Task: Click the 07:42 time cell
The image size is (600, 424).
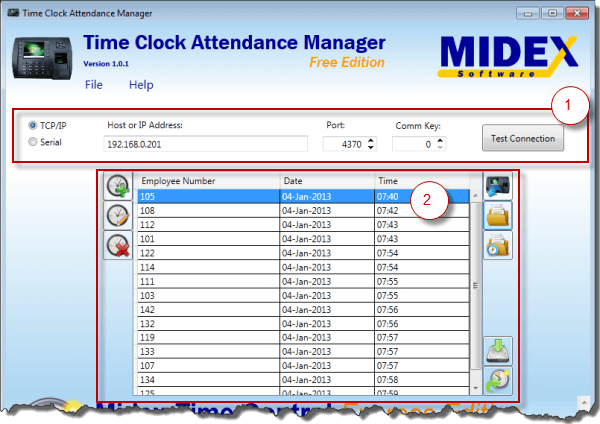Action: pos(422,210)
